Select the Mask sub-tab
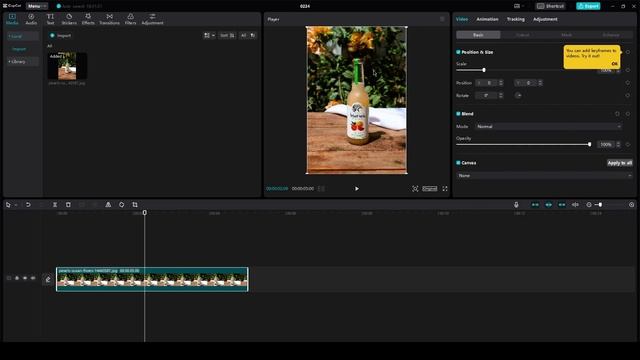640x360 pixels. [x=567, y=35]
